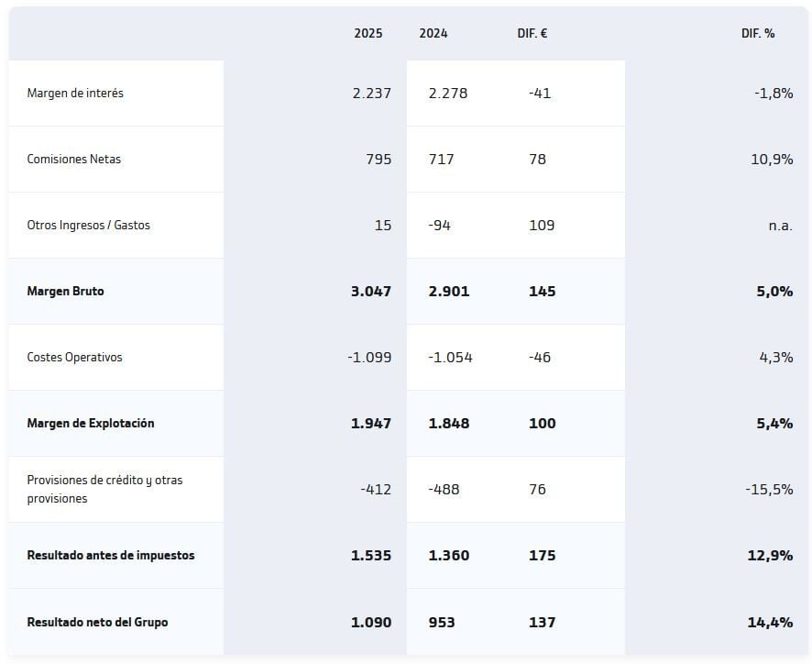Click the 2024 column header
Viewport: 812px width, 664px height.
(x=433, y=33)
